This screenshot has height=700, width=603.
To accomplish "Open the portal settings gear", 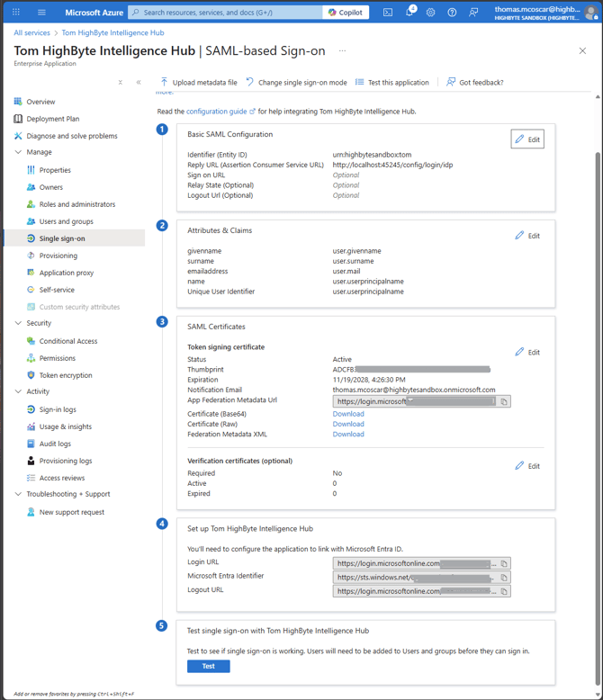I will 430,13.
